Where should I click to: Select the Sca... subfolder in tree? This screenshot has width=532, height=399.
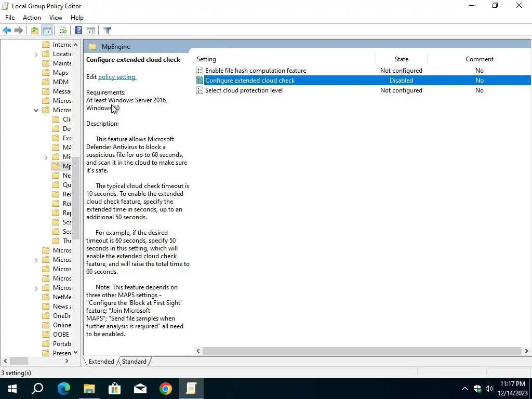66,222
